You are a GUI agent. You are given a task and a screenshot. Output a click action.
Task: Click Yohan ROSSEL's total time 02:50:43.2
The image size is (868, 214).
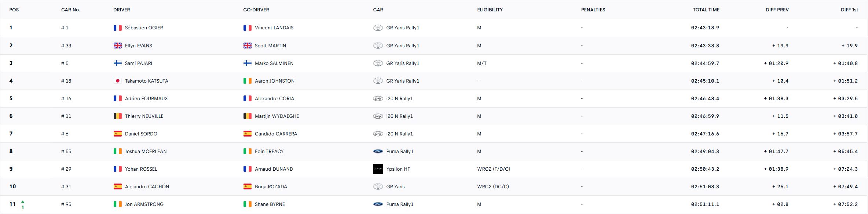pyautogui.click(x=705, y=169)
